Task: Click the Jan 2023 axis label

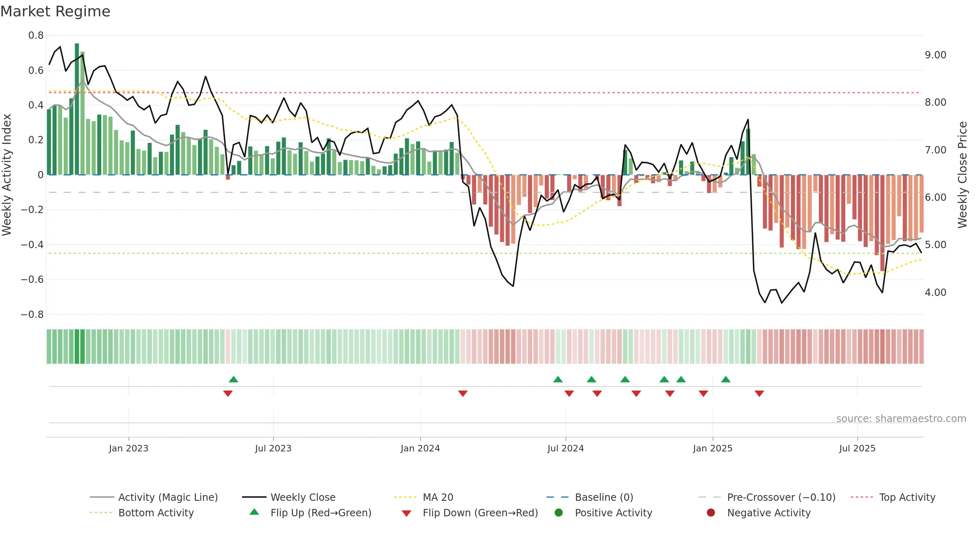Action: 129,448
